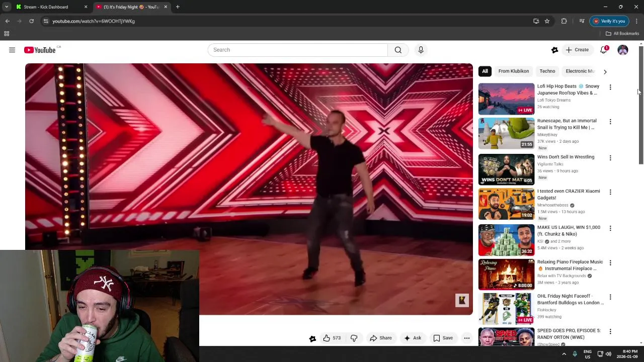Open Chrome three-dot menu
Screen dimensions: 644x362
(x=636, y=21)
